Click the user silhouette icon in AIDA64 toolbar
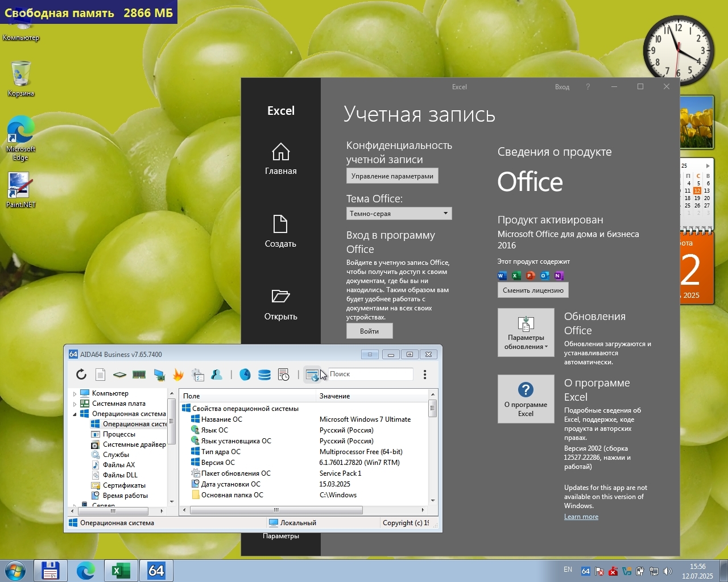The height and width of the screenshot is (582, 728). click(217, 374)
